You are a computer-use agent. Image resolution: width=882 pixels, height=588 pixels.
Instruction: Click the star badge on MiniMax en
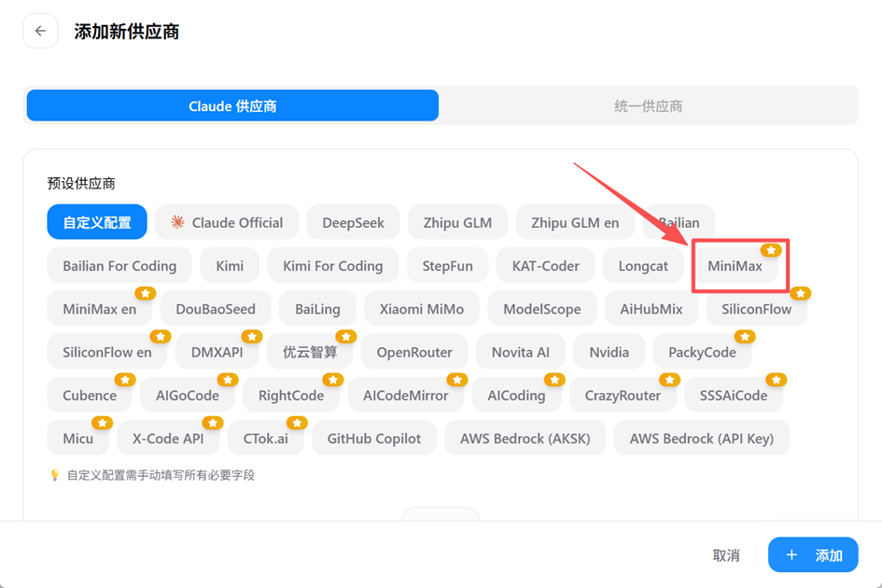click(145, 293)
